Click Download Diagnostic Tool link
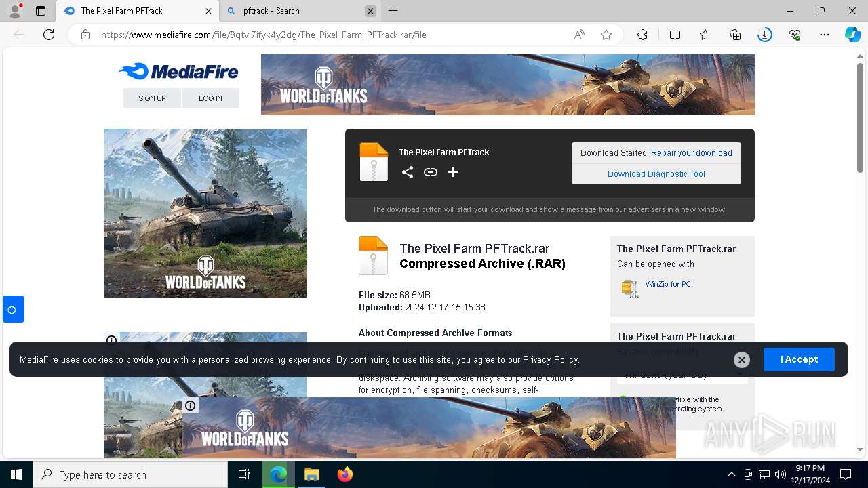 [656, 174]
